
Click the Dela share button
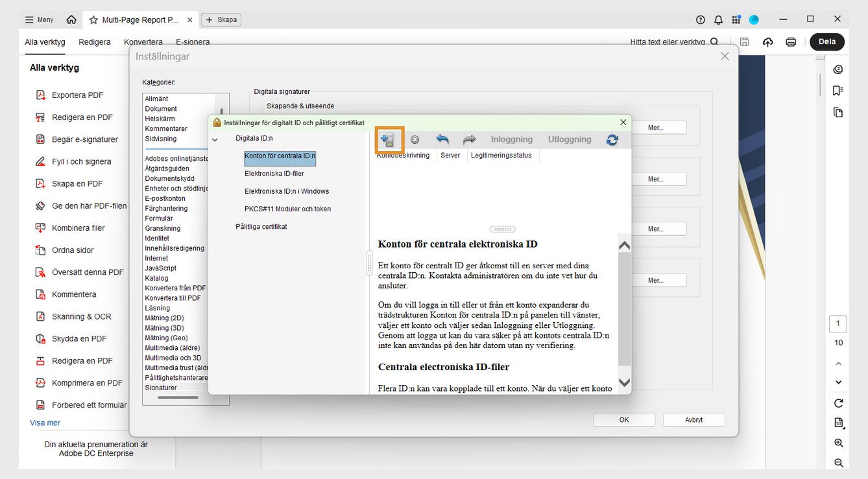click(827, 41)
